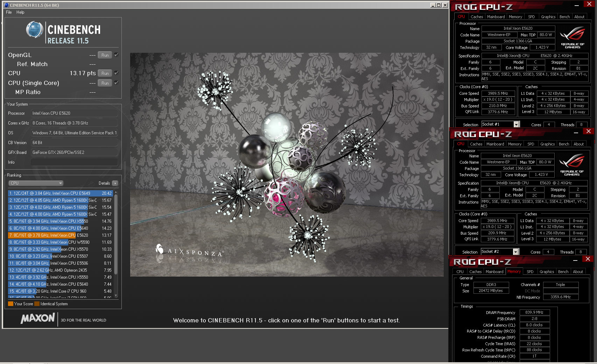Viewport: 597px width, 364px height.
Task: Open the ranking CPU dropdown
Action: [x=36, y=183]
